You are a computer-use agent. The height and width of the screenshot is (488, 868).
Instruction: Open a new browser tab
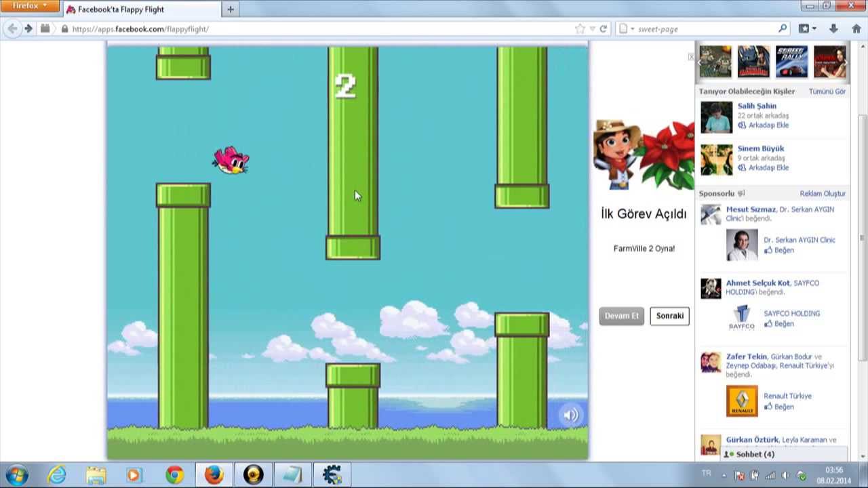pyautogui.click(x=231, y=9)
